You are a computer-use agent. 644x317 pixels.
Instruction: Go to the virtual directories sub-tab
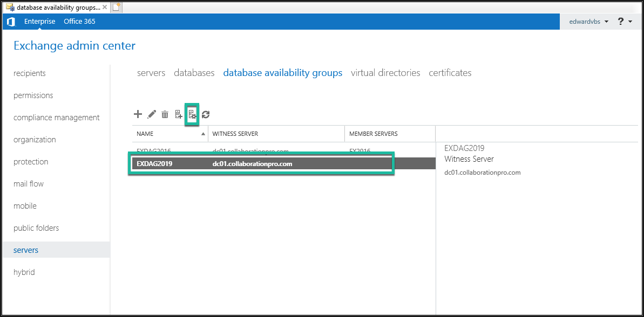pos(385,73)
